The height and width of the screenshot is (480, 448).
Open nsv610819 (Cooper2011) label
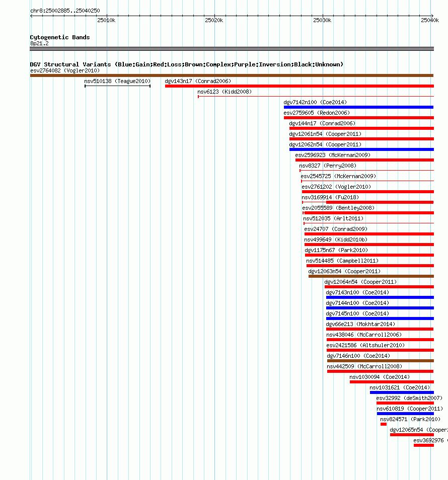coord(410,409)
